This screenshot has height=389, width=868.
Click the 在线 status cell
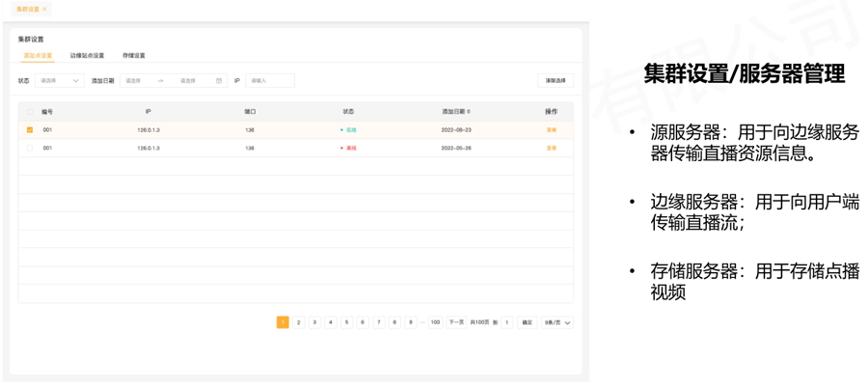(349, 129)
